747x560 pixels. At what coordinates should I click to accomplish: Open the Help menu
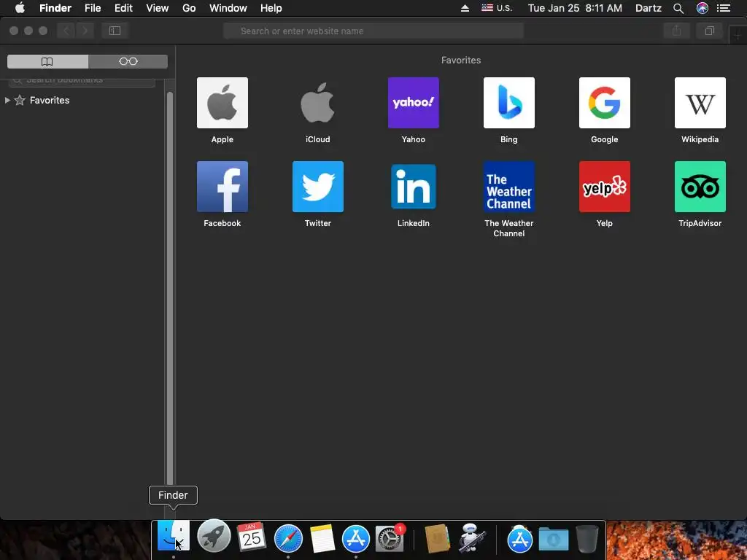[x=271, y=8]
